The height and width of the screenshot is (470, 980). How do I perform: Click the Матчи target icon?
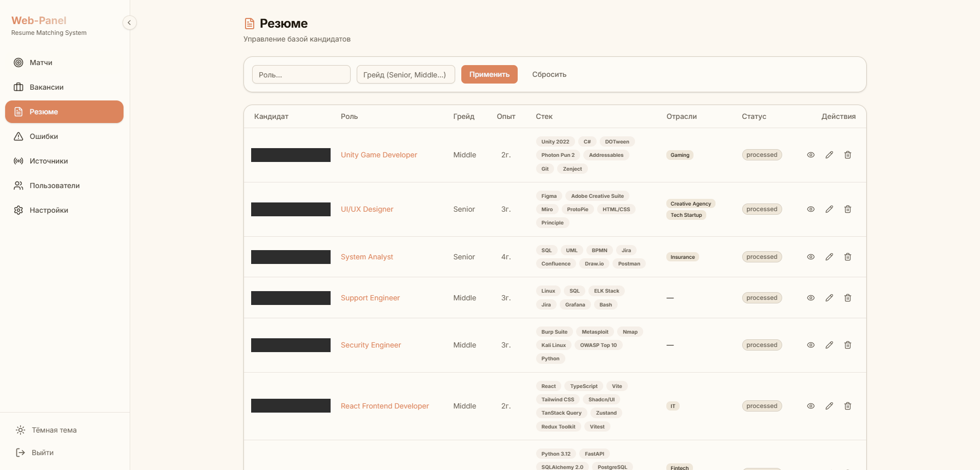18,63
